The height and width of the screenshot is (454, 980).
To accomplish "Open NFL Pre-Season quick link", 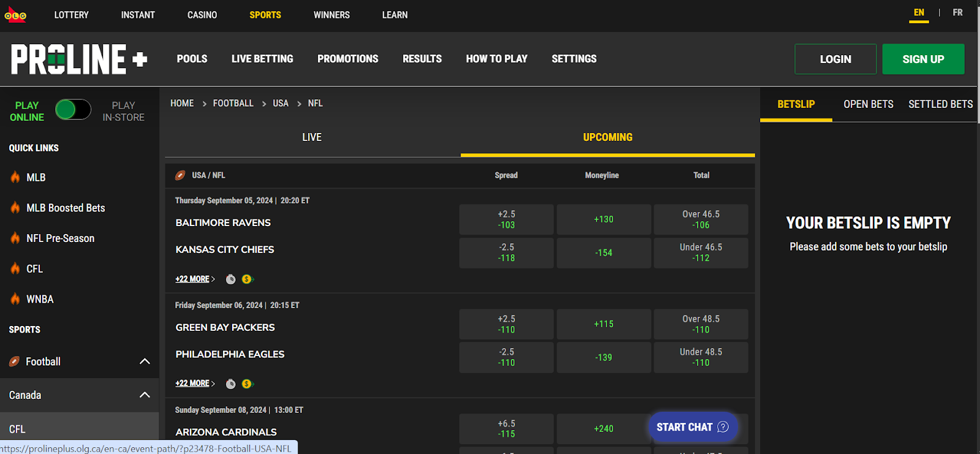I will click(60, 238).
